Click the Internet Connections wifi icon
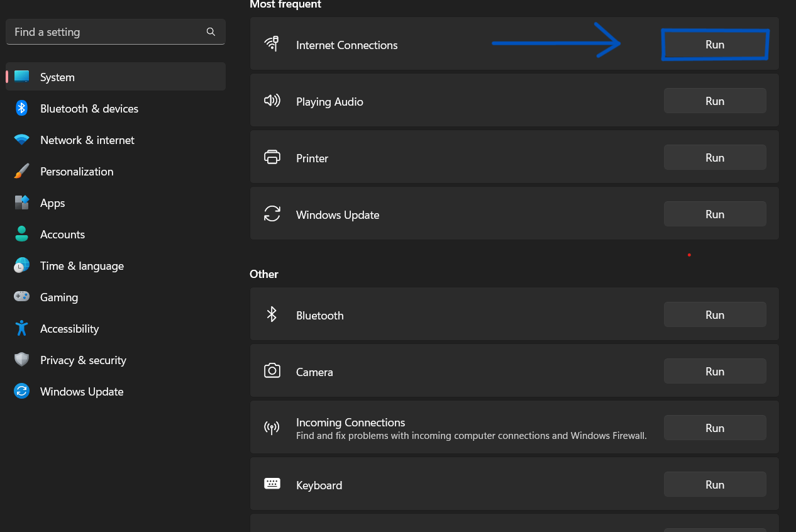This screenshot has height=532, width=796. tap(272, 44)
